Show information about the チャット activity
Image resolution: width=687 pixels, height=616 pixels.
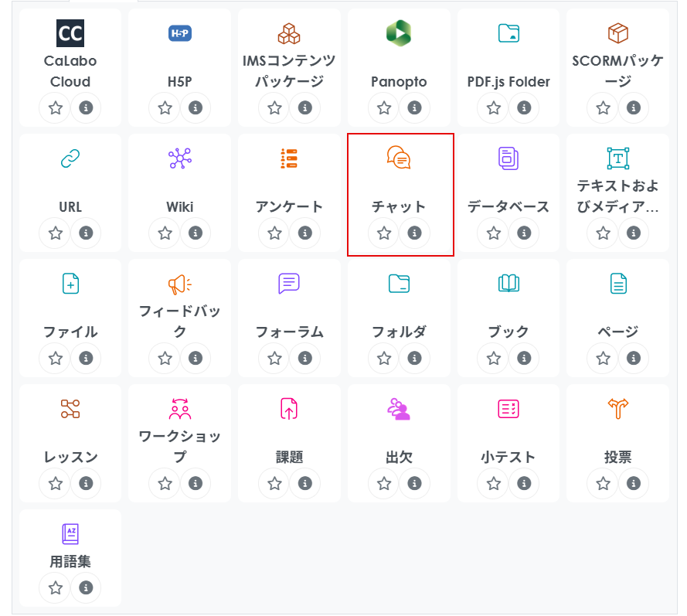[414, 233]
